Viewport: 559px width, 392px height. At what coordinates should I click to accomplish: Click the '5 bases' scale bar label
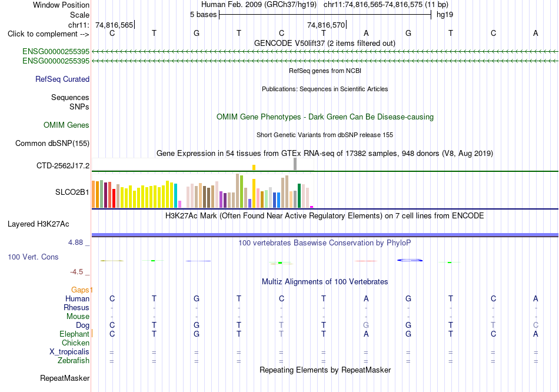click(x=203, y=15)
